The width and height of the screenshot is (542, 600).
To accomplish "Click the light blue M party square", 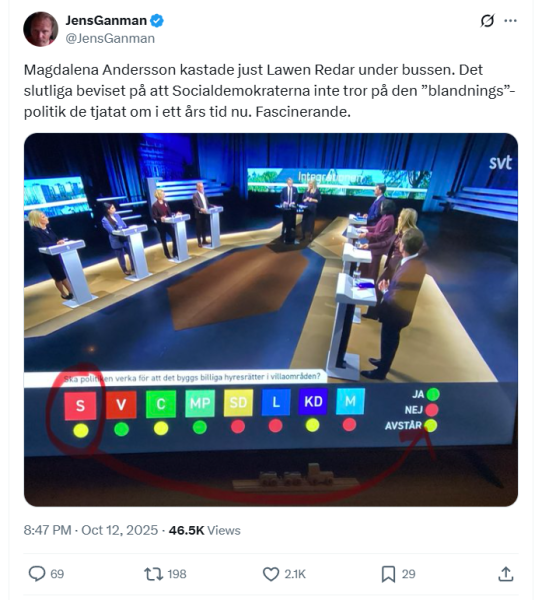I will point(350,401).
